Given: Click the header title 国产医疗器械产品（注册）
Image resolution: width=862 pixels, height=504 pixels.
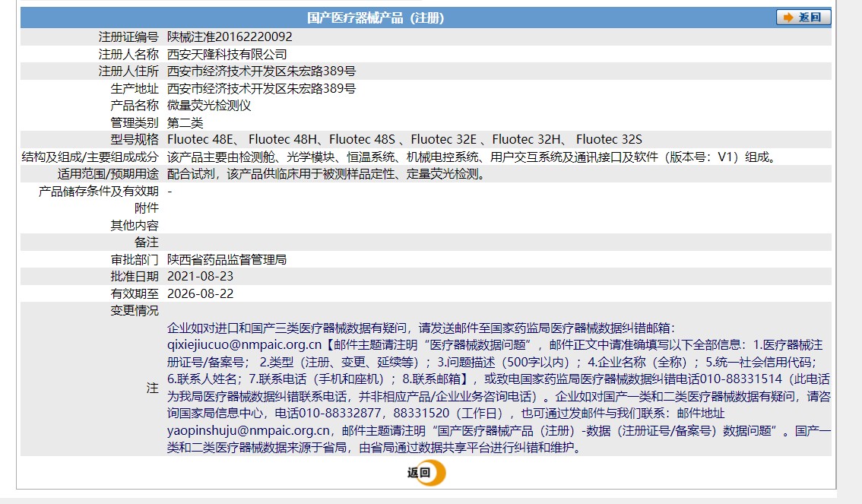Looking at the screenshot, I should (376, 18).
